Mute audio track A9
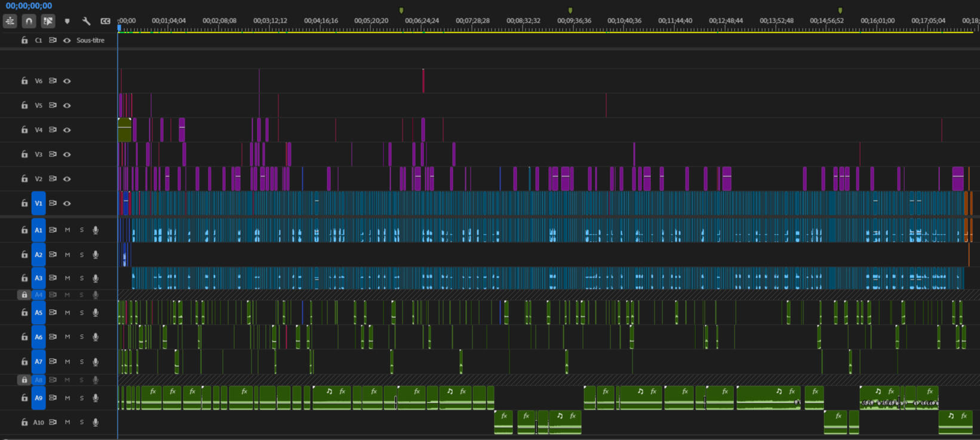Image resolution: width=980 pixels, height=440 pixels. point(67,398)
